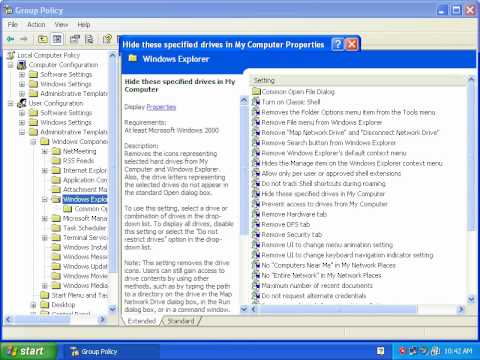Expand Software Settings under Computer Configuration

(x=22, y=75)
